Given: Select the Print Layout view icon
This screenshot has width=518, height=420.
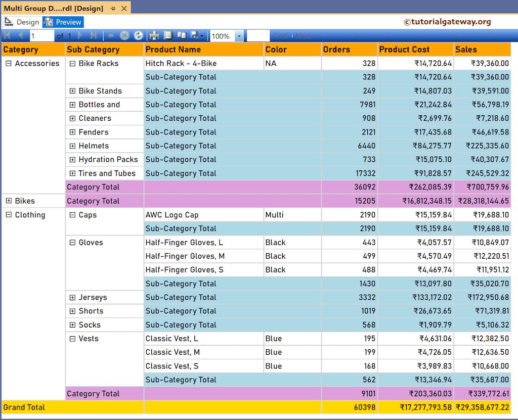Looking at the screenshot, I should [169, 35].
